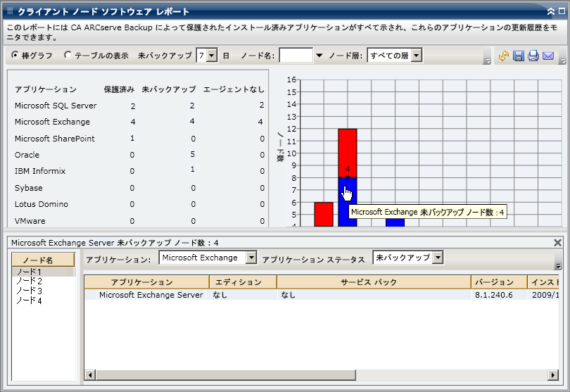Select the 棒グラフ radio button

[x=15, y=56]
